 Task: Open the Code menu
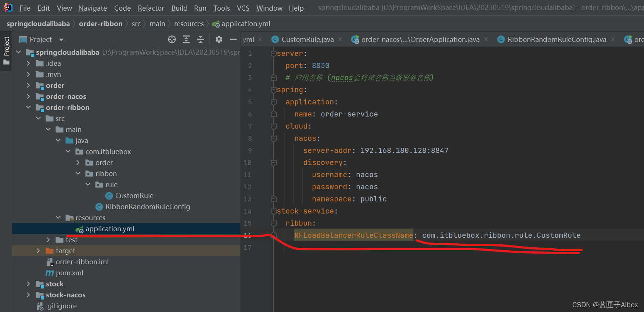pyautogui.click(x=122, y=8)
